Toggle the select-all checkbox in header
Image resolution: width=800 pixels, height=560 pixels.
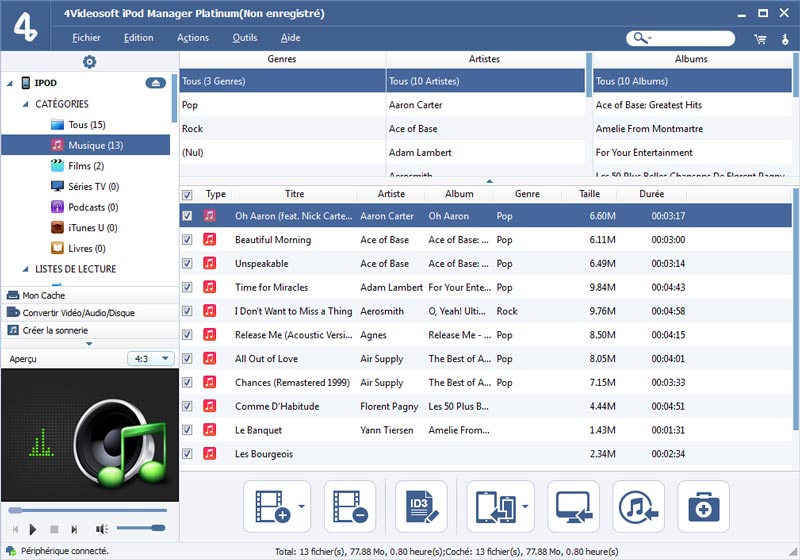[x=187, y=195]
